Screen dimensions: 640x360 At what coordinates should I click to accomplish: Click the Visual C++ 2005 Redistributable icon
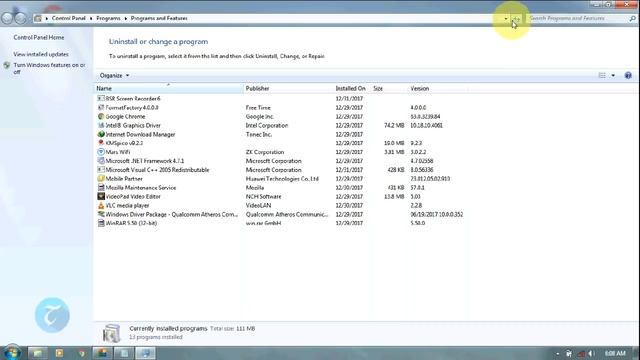[101, 170]
